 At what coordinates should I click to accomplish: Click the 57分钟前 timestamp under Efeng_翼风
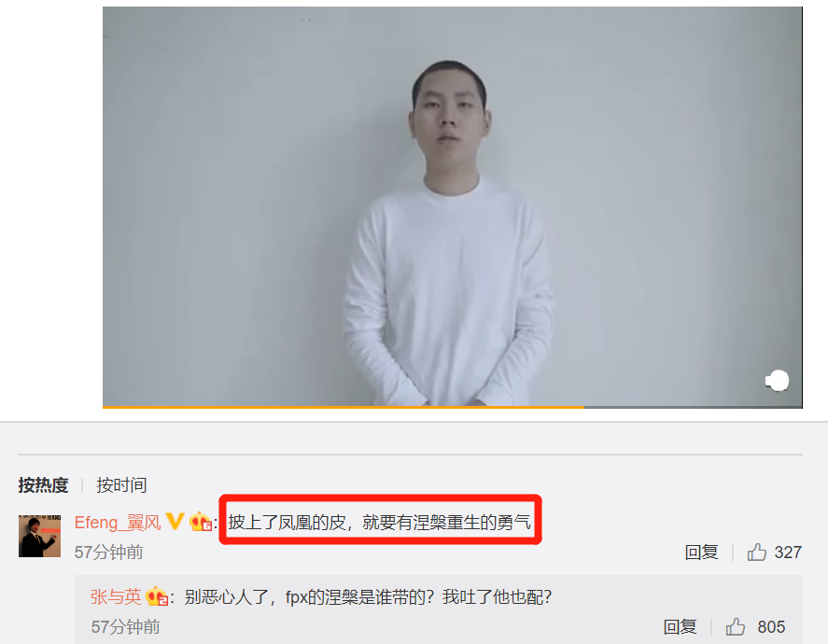pos(109,553)
